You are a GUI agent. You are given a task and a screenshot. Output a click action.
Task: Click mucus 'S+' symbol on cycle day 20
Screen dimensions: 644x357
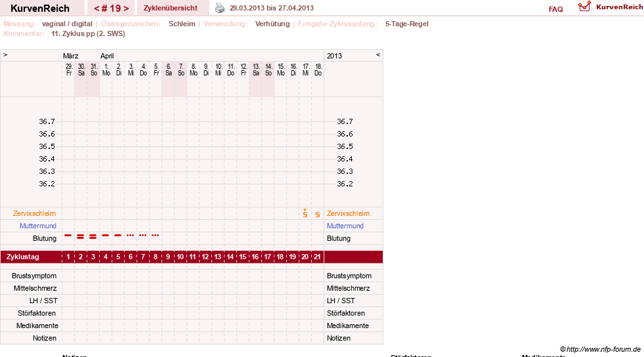(305, 213)
